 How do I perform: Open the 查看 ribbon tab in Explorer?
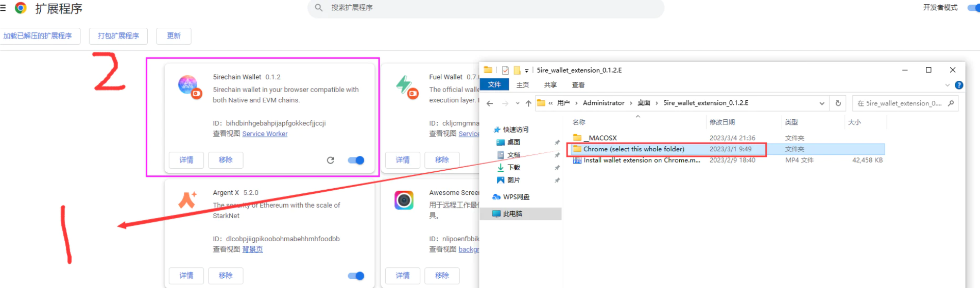(578, 85)
